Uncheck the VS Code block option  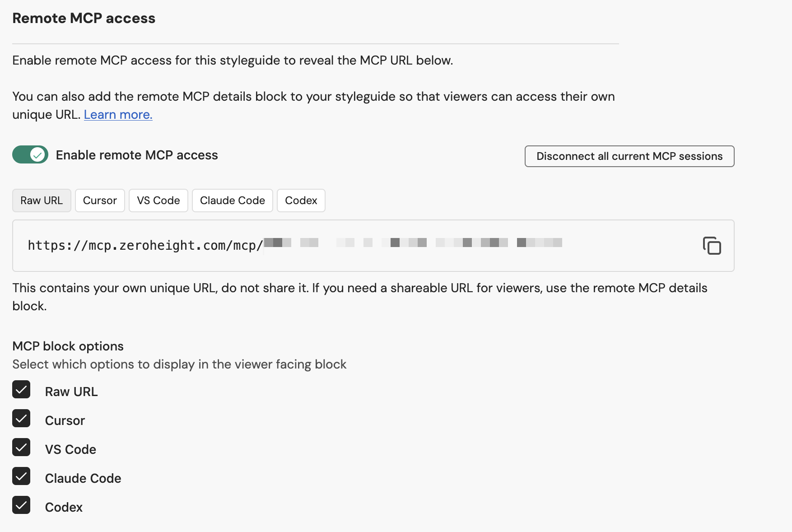coord(21,448)
